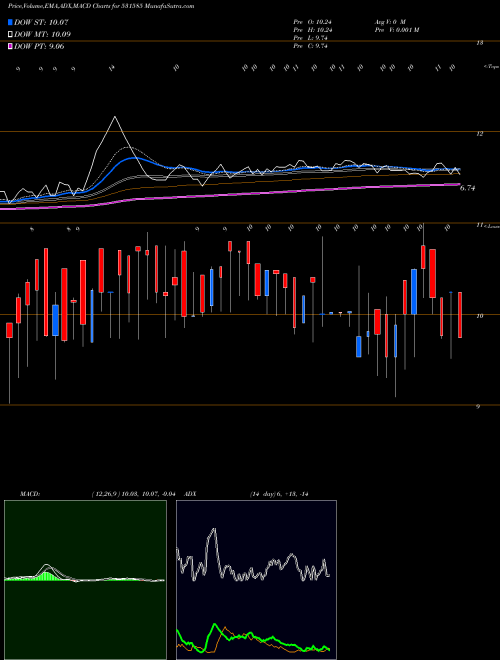The image size is (500, 660).
Task: Click the ADX '(14 day) 6, +18, -14' values
Action: coord(279,494)
